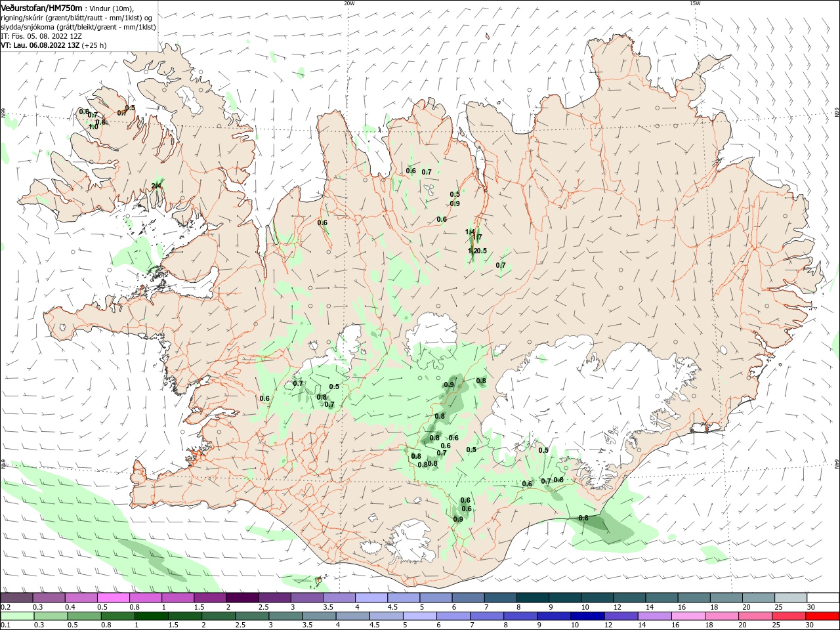840x630 pixels.
Task: Click the 66N latitude label on the right edge
Action: [x=837, y=113]
